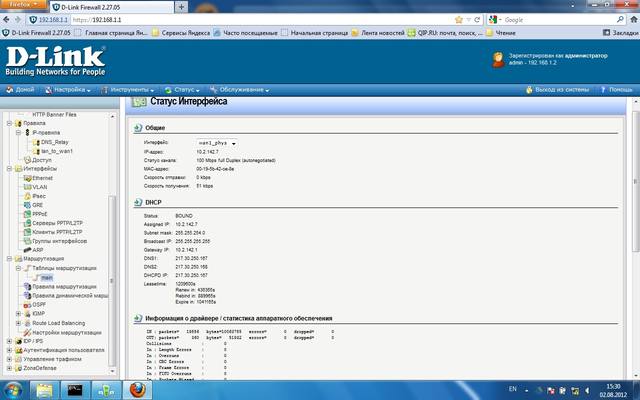The height and width of the screenshot is (400, 640).
Task: Click browser back arrow button
Action: 6,20
